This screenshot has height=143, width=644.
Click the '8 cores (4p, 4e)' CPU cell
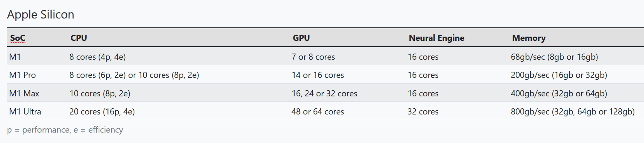pyautogui.click(x=97, y=57)
